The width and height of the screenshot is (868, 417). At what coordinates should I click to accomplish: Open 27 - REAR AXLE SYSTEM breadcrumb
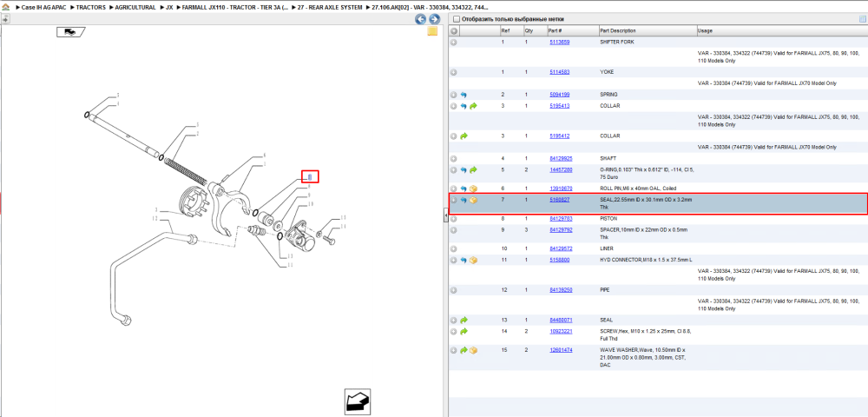(x=331, y=8)
